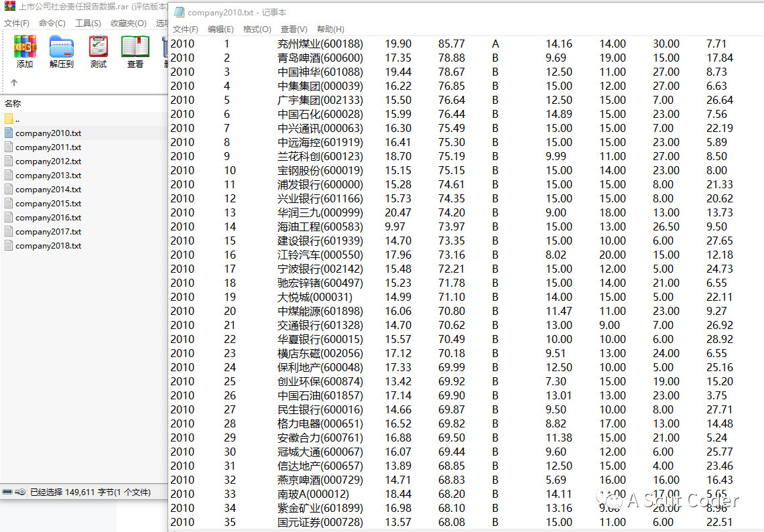Click the text "保利地产(600048)" in Notepad
Screen dimensions: 764x532
pos(320,368)
